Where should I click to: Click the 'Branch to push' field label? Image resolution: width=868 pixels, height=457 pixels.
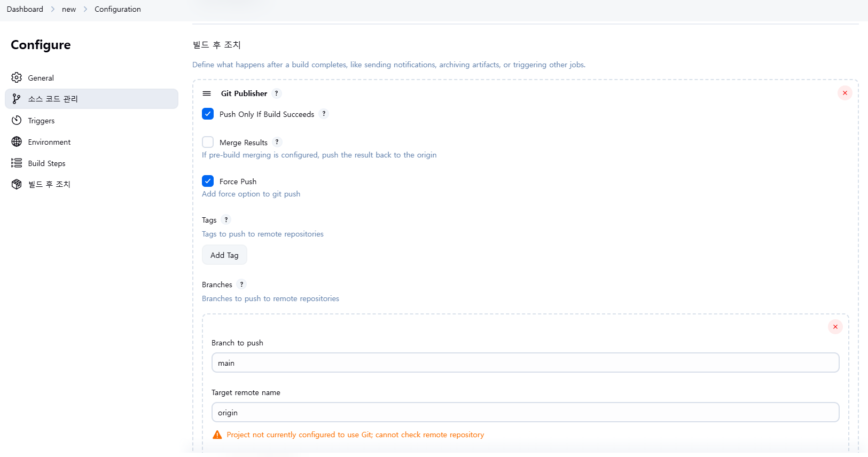tap(237, 343)
